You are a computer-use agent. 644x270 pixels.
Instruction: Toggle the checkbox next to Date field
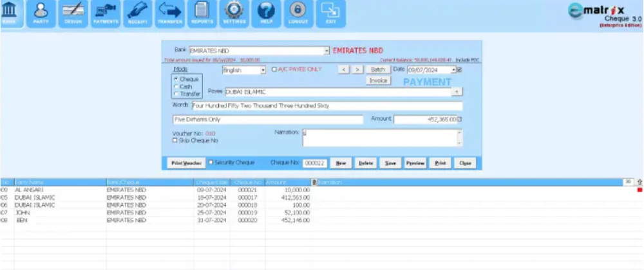tap(460, 69)
